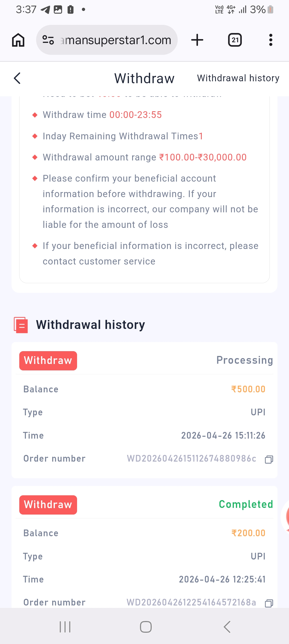
Task: Open a new browser tab
Action: (197, 40)
